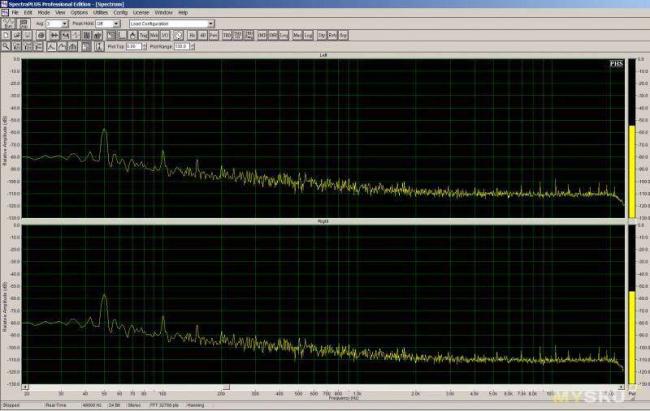Image resolution: width=650 pixels, height=411 pixels.
Task: Click the IMD utility toolbar button
Action: coord(262,36)
